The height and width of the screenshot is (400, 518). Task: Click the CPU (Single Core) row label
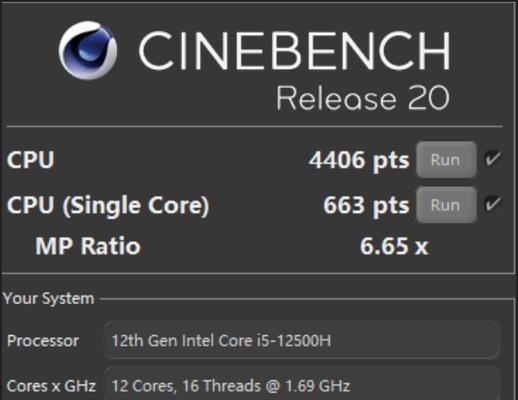(108, 205)
